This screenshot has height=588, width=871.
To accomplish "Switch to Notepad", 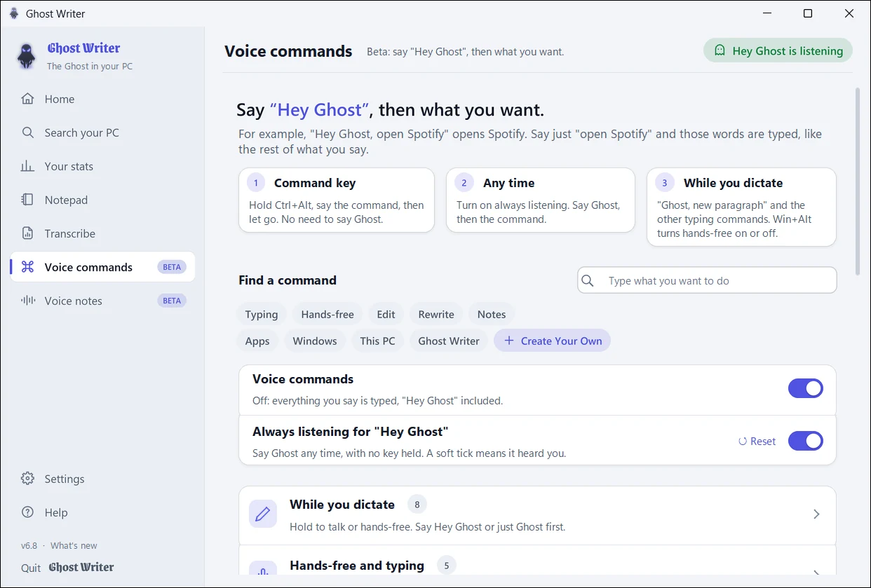I will (x=102, y=200).
